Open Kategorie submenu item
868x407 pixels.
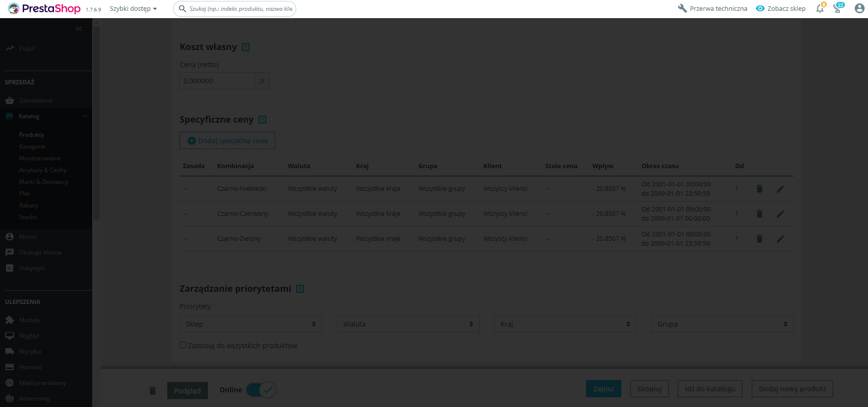(32, 147)
